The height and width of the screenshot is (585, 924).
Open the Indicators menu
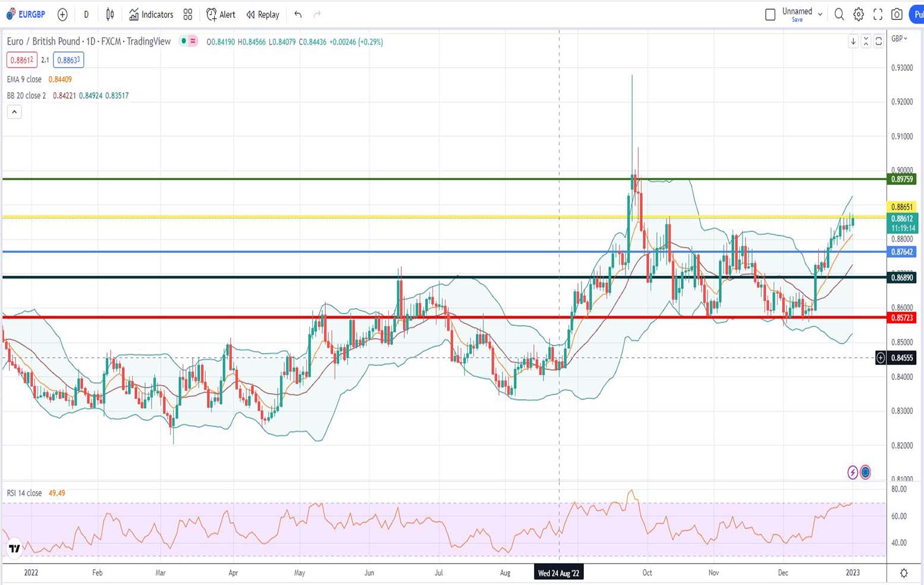click(x=151, y=14)
